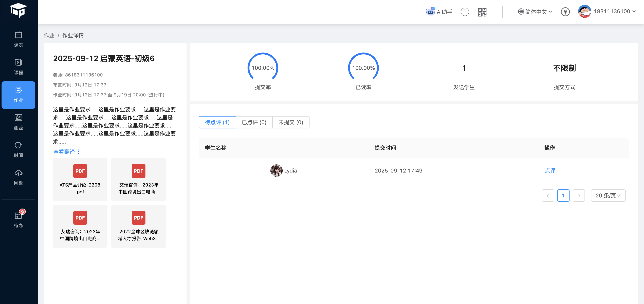The width and height of the screenshot is (644, 304).
Task: Switch to 已点评 (0) tab
Action: pos(254,122)
